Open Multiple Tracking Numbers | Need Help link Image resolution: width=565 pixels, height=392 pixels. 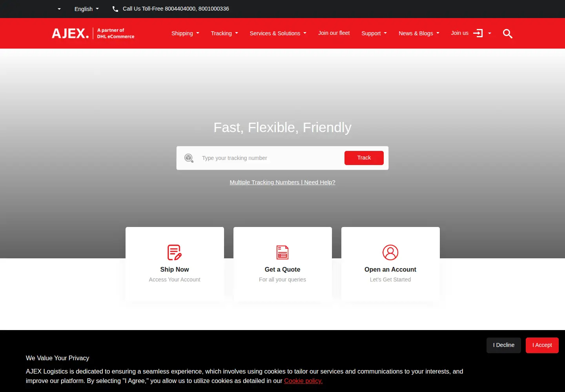pyautogui.click(x=282, y=182)
